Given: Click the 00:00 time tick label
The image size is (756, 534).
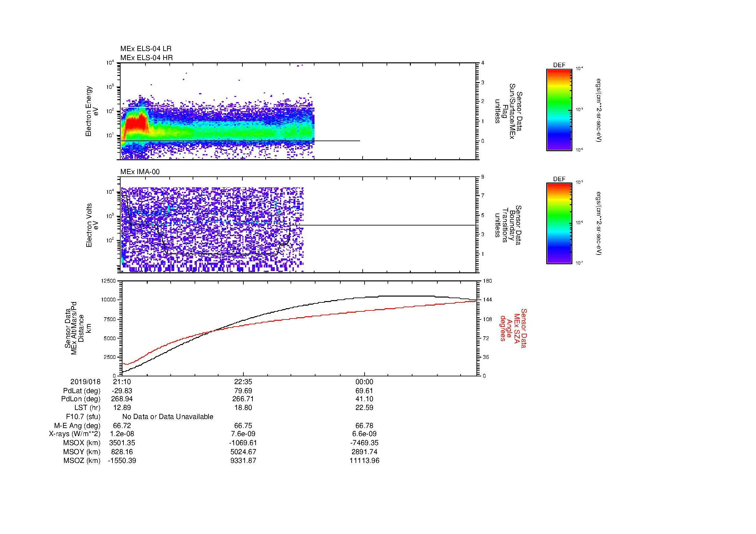Looking at the screenshot, I should pyautogui.click(x=364, y=382).
